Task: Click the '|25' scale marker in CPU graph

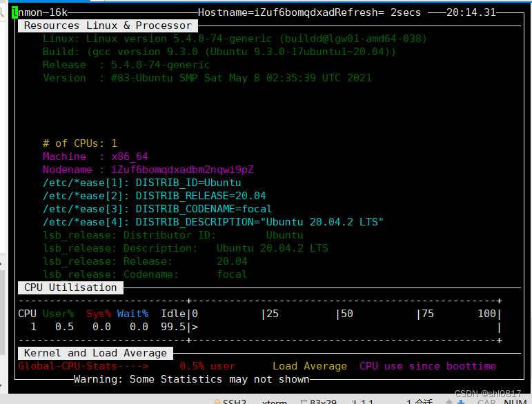Action: pyautogui.click(x=270, y=314)
